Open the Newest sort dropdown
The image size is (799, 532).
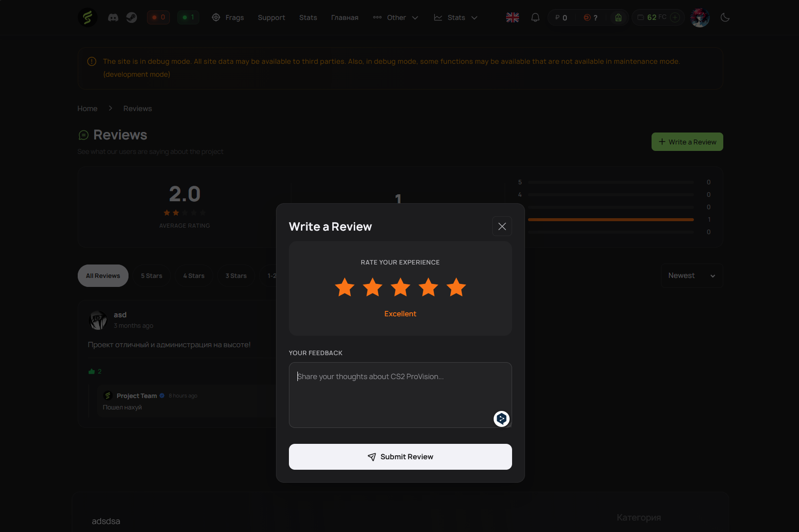pos(691,275)
